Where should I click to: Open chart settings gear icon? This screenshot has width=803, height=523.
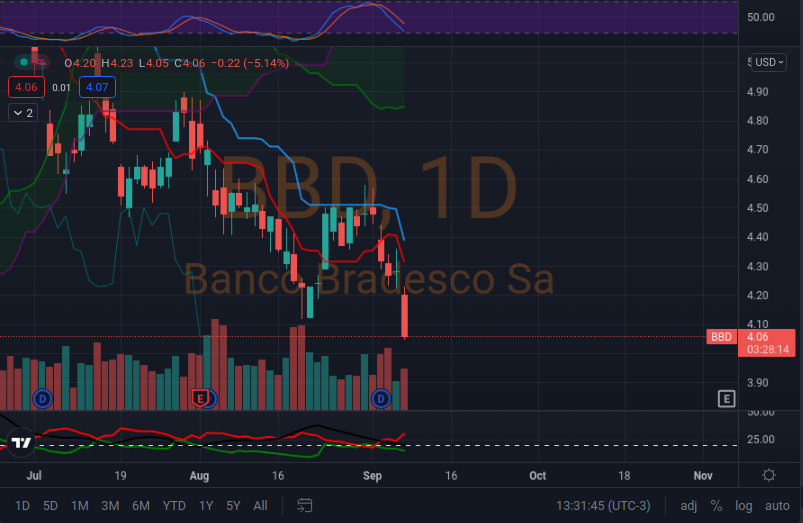point(768,475)
